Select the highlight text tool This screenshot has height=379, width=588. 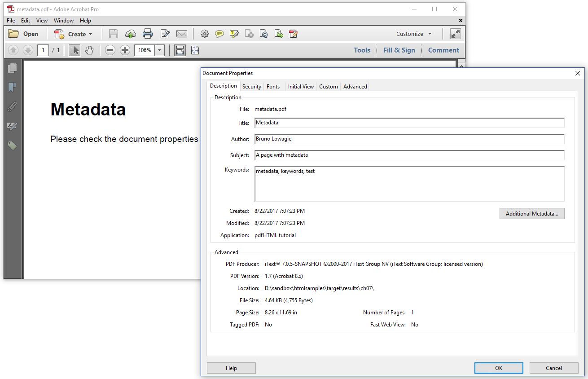pyautogui.click(x=234, y=34)
